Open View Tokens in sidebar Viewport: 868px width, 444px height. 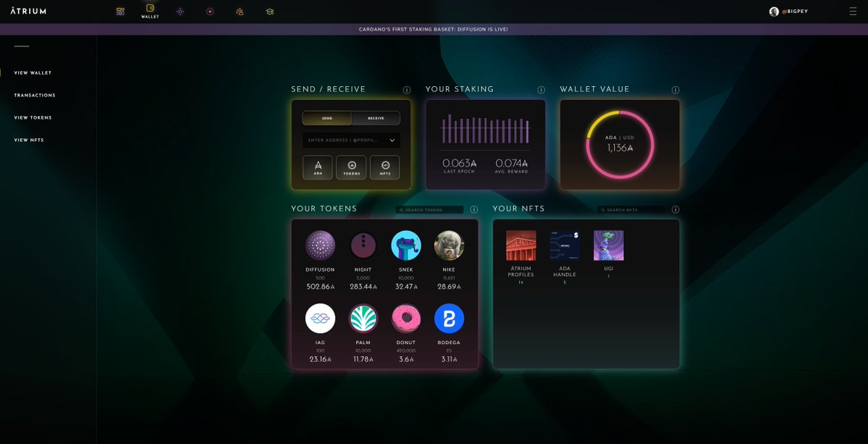pos(33,118)
